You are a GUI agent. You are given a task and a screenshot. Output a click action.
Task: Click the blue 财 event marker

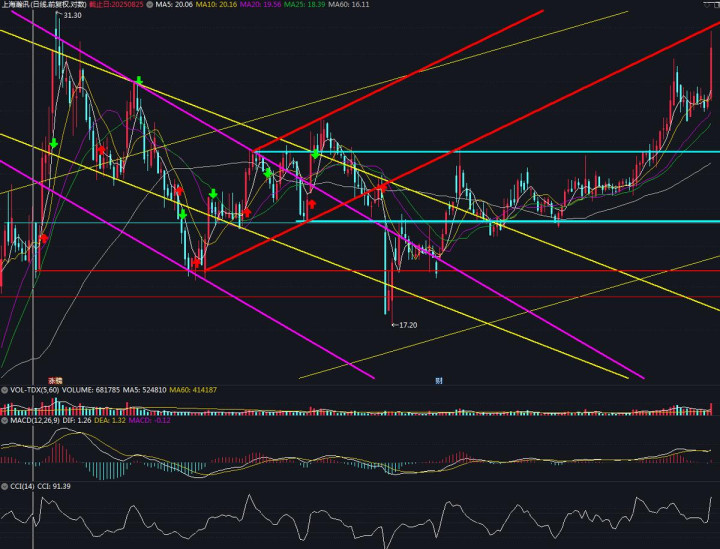(x=438, y=381)
